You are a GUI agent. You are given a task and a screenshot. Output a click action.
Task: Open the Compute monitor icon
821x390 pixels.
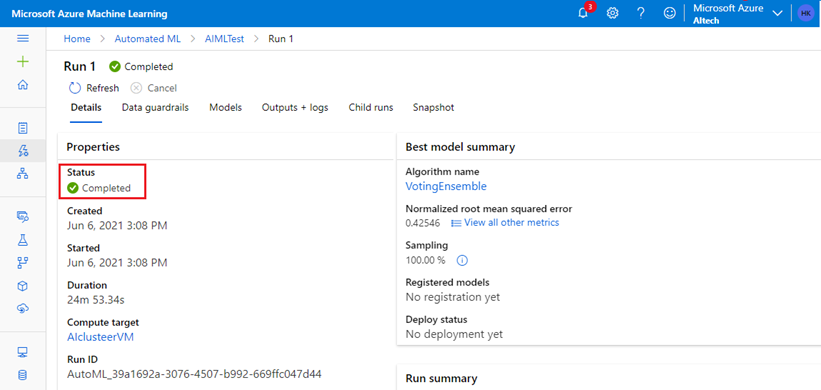pos(23,352)
